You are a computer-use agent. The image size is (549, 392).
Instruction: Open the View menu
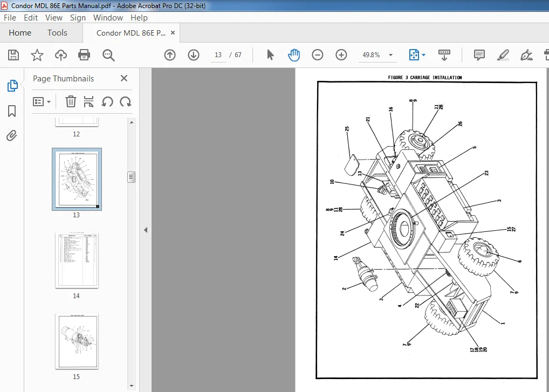53,17
